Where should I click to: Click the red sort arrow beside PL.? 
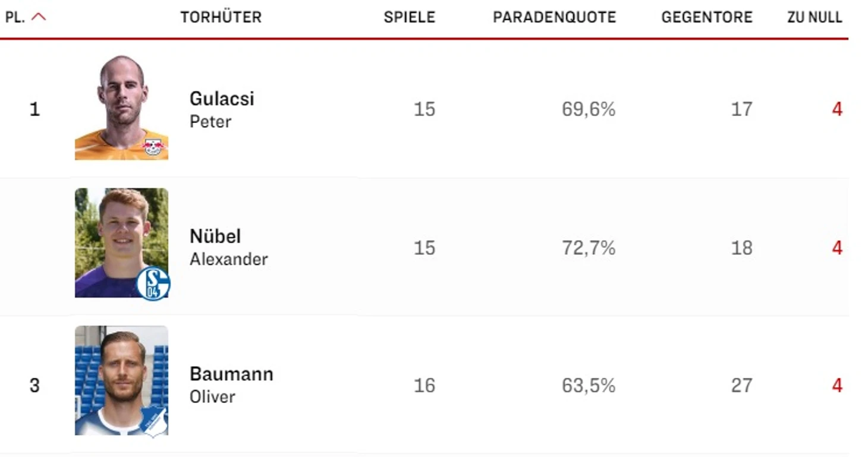(39, 17)
